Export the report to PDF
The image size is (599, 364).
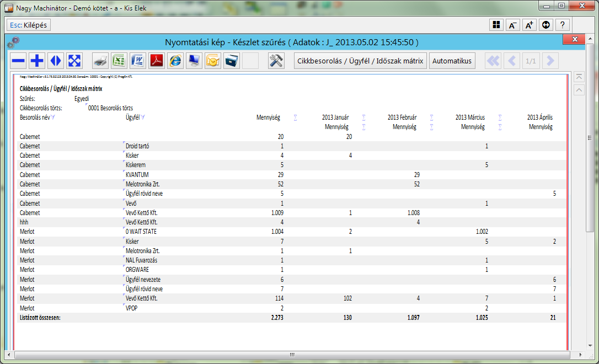click(156, 61)
